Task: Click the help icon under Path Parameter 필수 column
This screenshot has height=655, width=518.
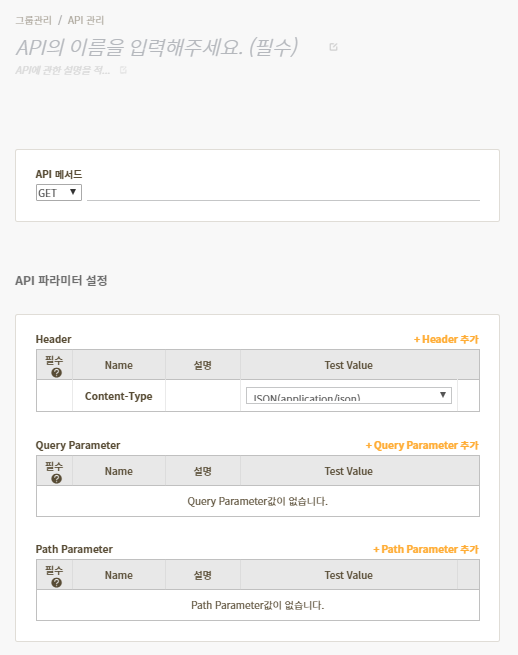Action: pos(56,583)
